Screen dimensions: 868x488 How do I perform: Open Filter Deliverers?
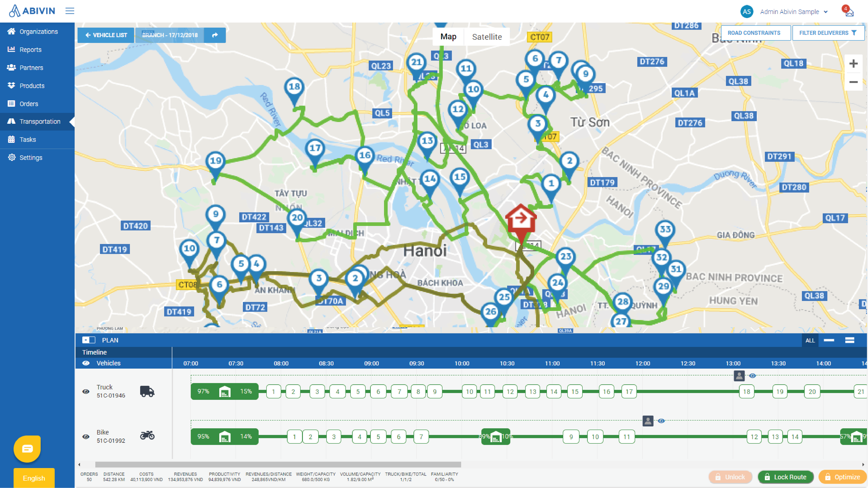(828, 33)
